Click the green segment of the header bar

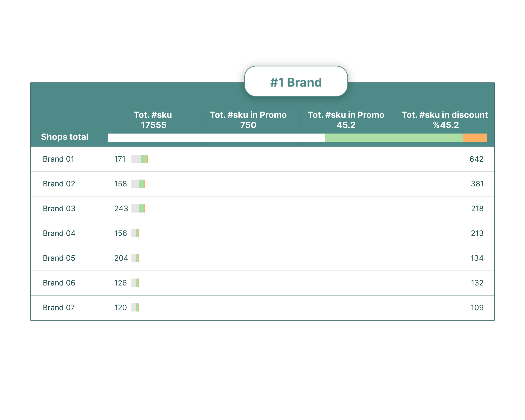point(394,138)
